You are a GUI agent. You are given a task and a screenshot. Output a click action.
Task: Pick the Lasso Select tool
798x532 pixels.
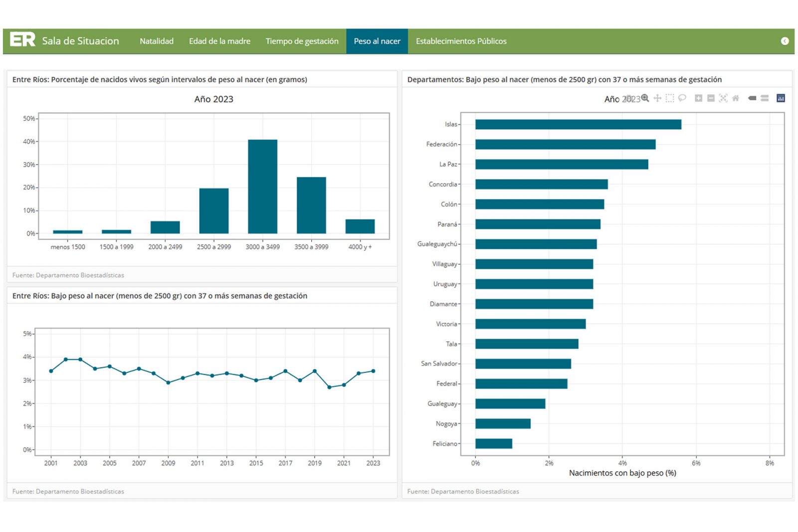click(682, 98)
